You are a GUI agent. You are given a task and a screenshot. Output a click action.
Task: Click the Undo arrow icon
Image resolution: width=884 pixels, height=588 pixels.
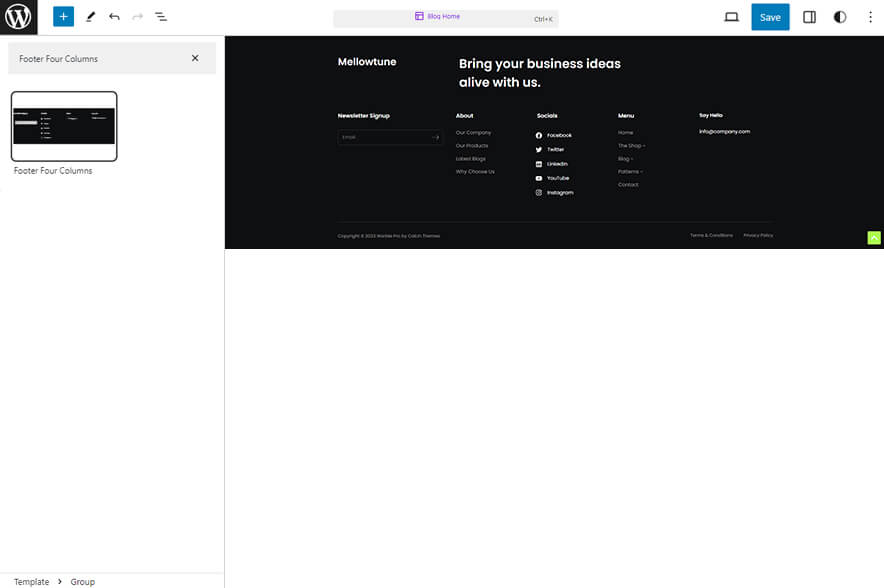click(113, 16)
